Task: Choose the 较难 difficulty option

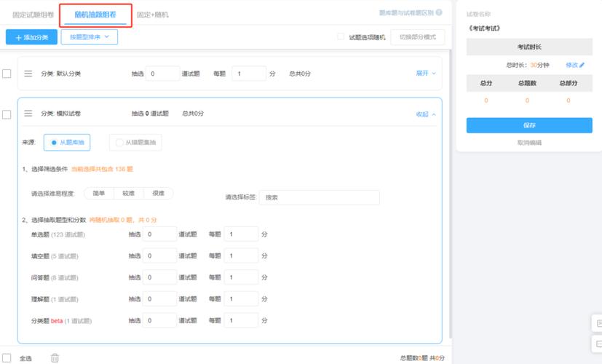Action: pos(129,193)
